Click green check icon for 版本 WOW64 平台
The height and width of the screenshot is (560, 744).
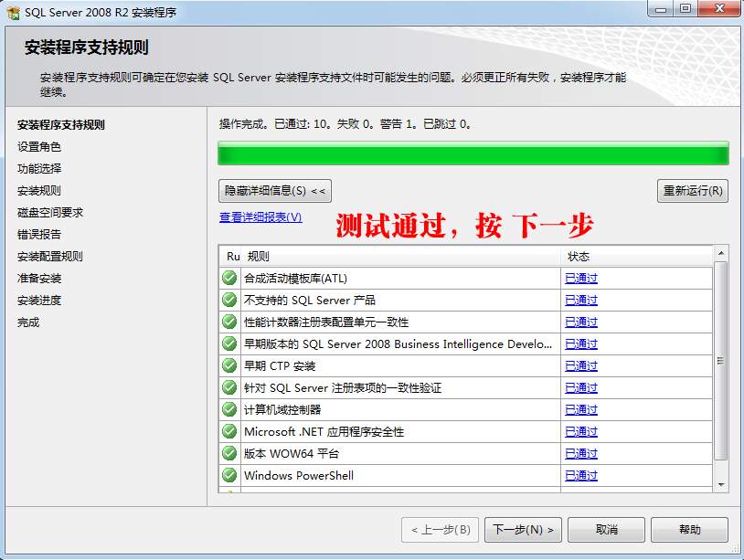pos(229,453)
